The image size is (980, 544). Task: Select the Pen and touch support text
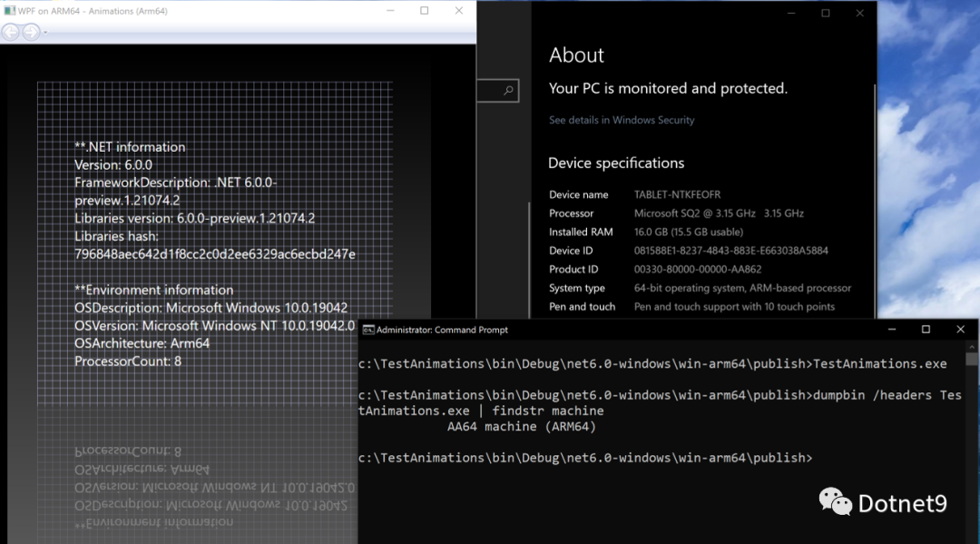pos(734,307)
